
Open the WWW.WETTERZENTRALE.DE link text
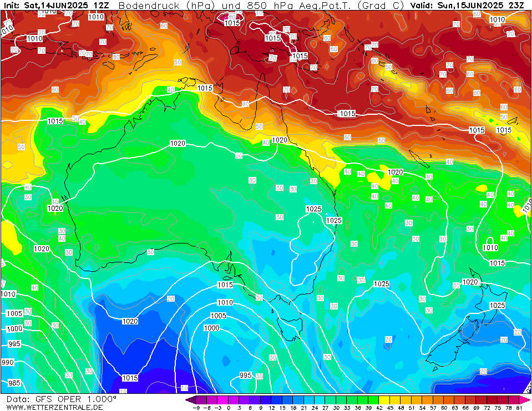click(54, 407)
